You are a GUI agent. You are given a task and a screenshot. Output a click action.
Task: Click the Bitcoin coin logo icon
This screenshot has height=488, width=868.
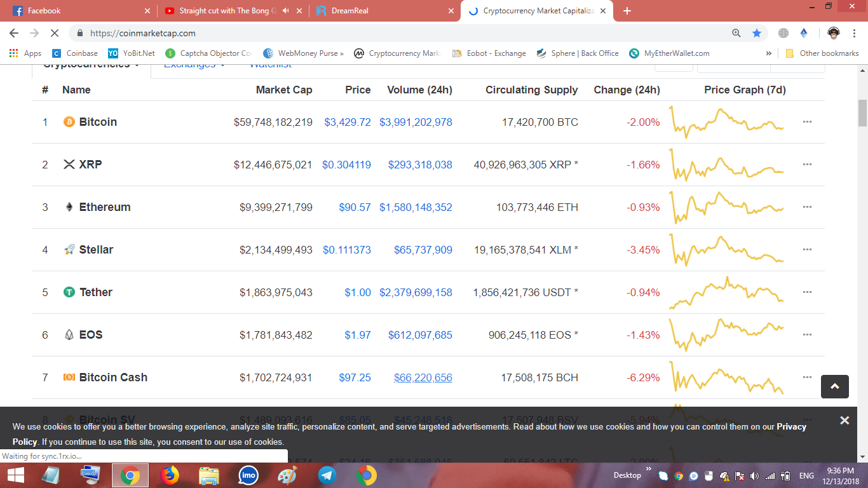click(69, 122)
